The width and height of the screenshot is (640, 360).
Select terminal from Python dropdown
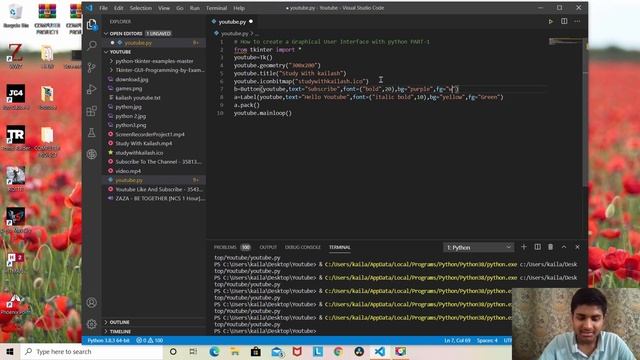[x=478, y=247]
